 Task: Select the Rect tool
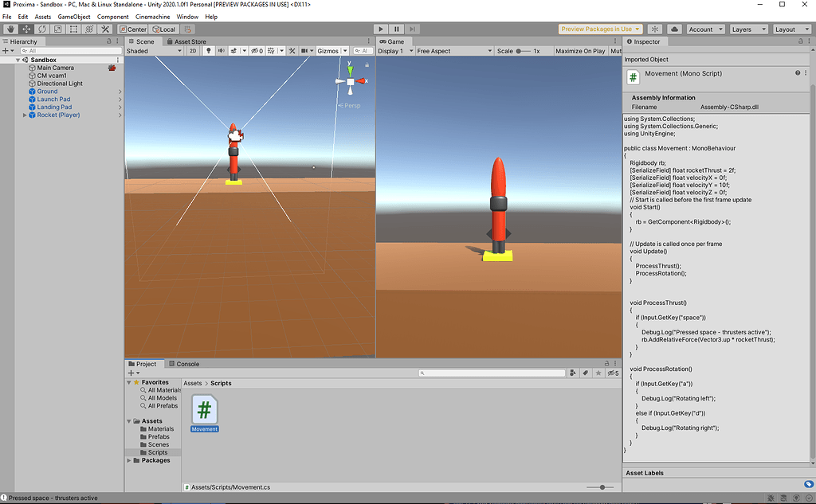point(73,29)
